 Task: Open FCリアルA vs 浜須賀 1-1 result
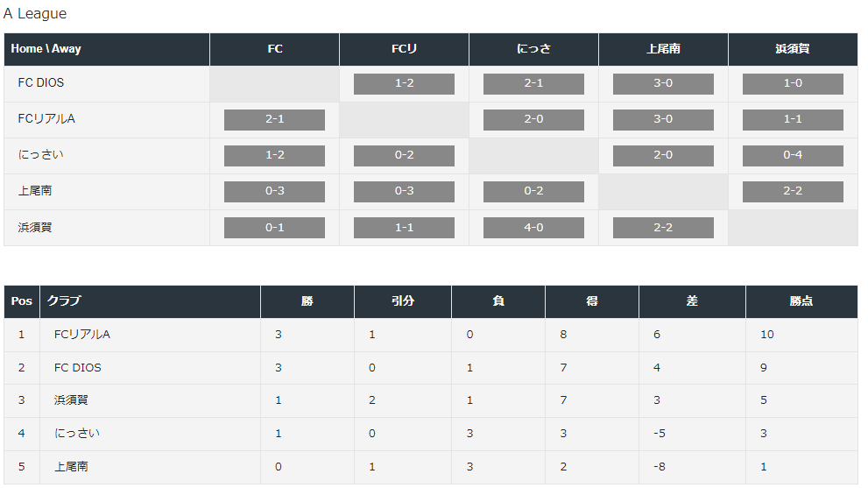(x=793, y=120)
